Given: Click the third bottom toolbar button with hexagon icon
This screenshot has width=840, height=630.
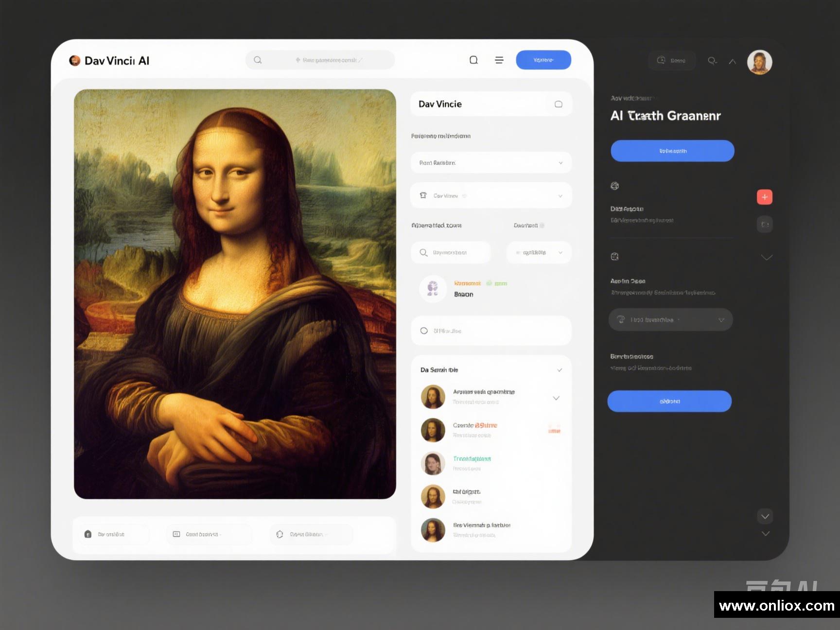Looking at the screenshot, I should point(311,534).
